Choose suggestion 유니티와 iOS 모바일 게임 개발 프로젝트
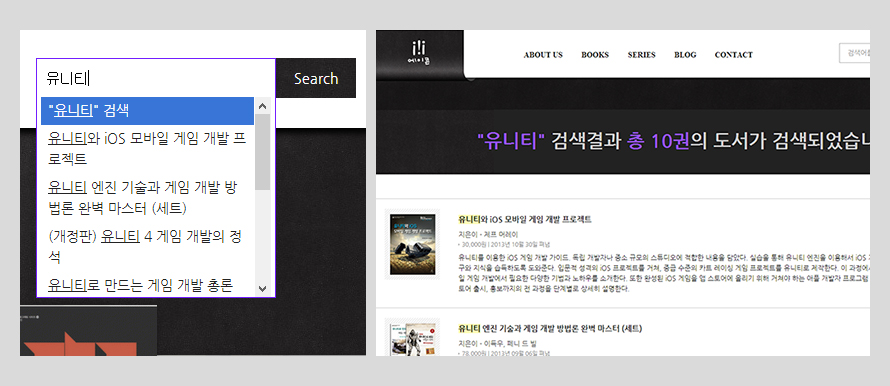 pyautogui.click(x=148, y=148)
